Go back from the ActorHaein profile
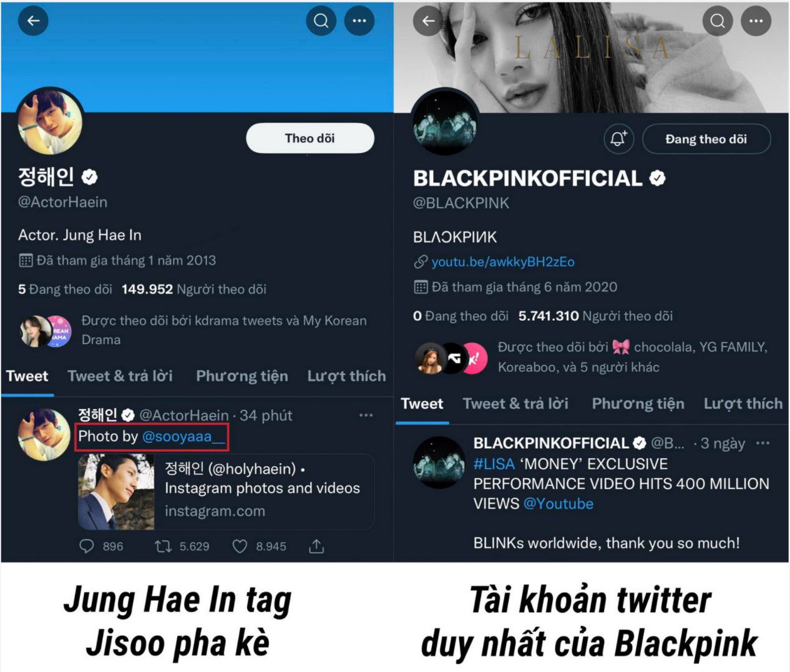This screenshot has width=790, height=672. click(33, 21)
